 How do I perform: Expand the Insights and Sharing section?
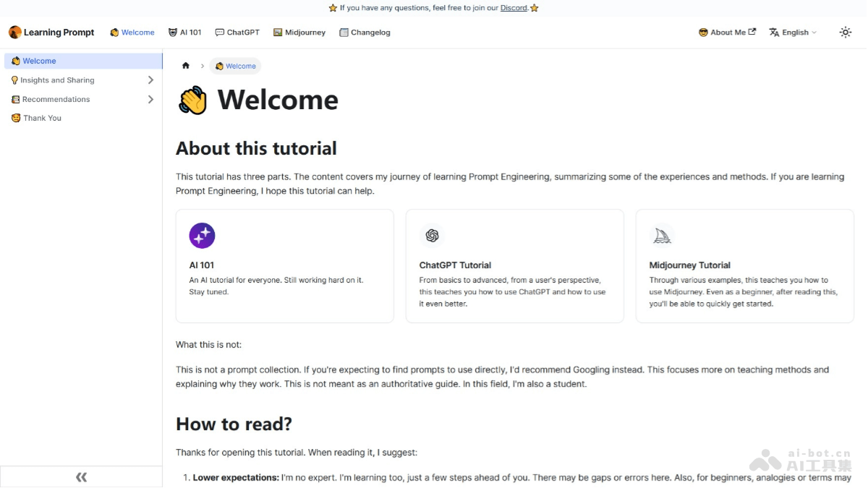tap(151, 80)
